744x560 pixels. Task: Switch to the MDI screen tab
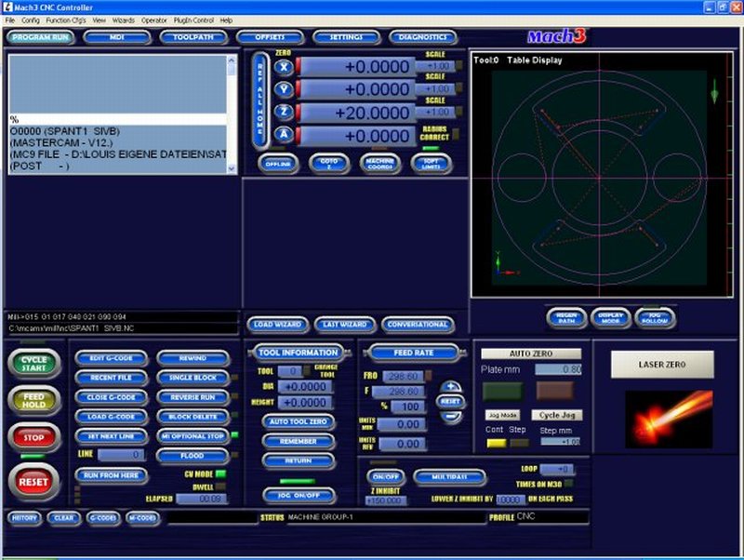[117, 37]
